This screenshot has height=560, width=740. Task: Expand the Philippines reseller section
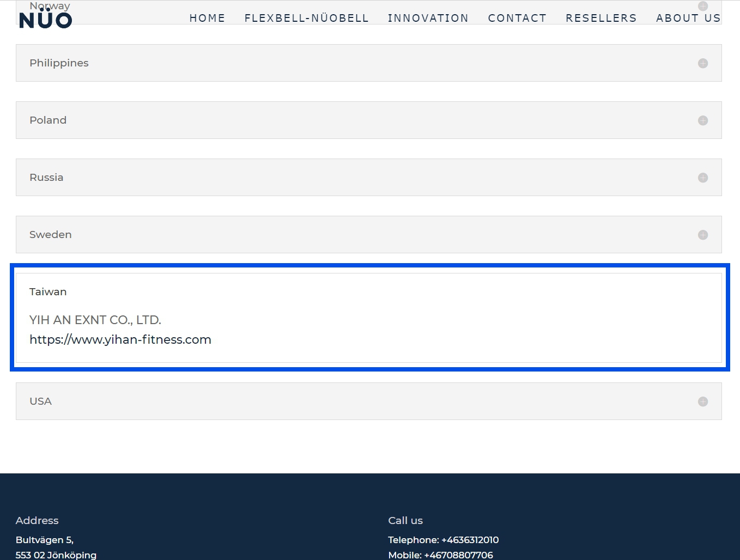pos(369,63)
